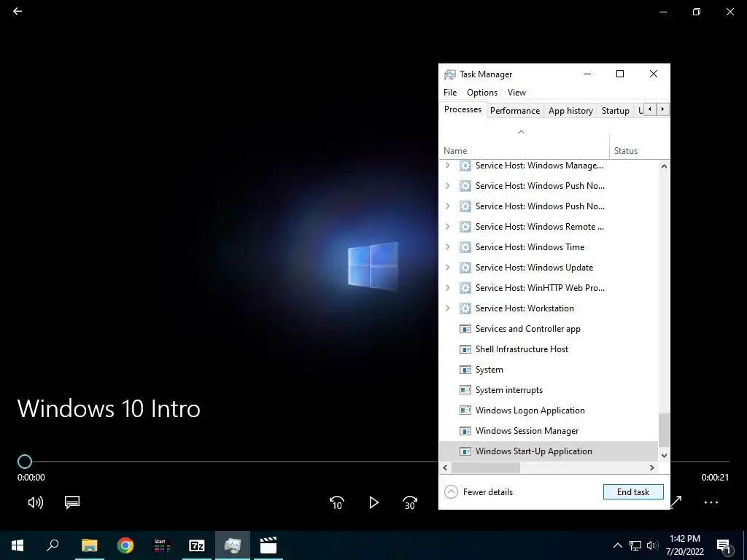Open the more options ellipsis in the player
This screenshot has height=560, width=747.
[x=711, y=502]
